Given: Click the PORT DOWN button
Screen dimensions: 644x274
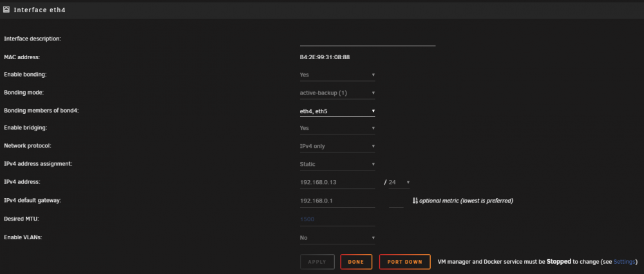Looking at the screenshot, I should coord(404,262).
